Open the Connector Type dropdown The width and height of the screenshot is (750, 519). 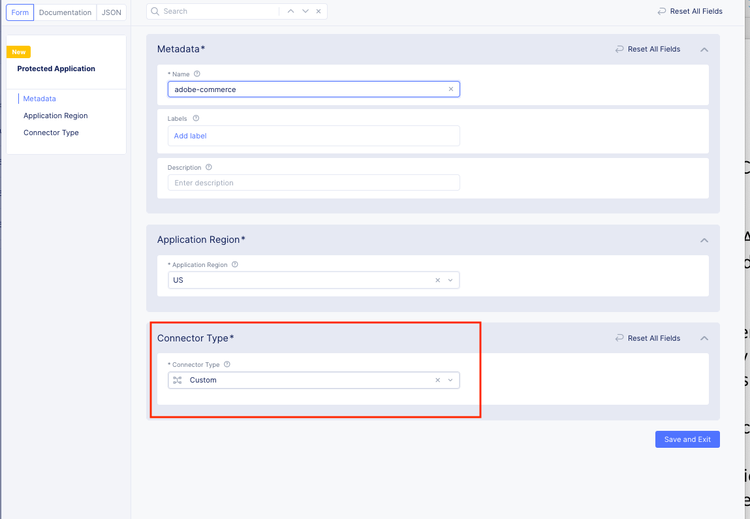click(x=451, y=380)
